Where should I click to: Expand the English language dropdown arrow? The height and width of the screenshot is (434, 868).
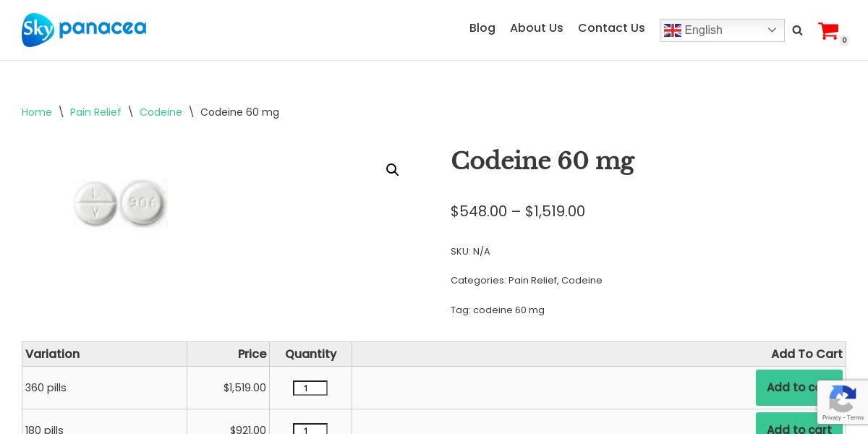[x=772, y=30]
